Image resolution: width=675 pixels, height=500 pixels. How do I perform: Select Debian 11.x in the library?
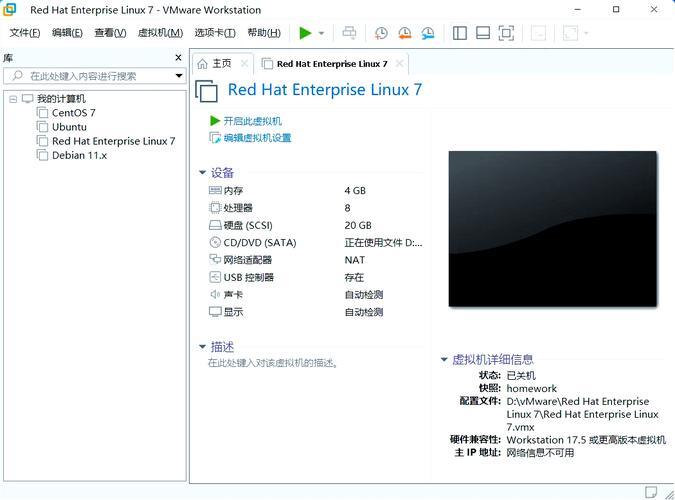[79, 155]
